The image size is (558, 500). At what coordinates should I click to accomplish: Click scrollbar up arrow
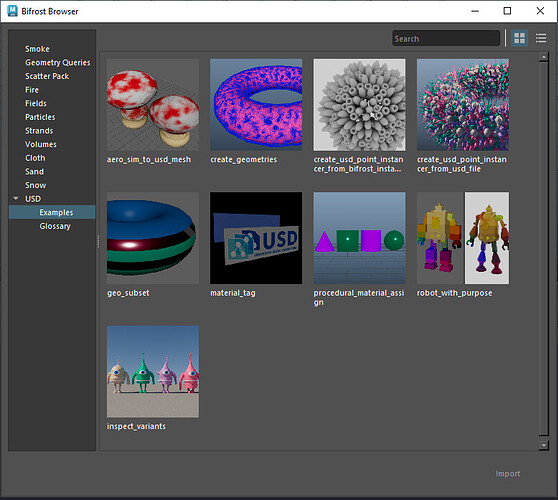coord(543,57)
